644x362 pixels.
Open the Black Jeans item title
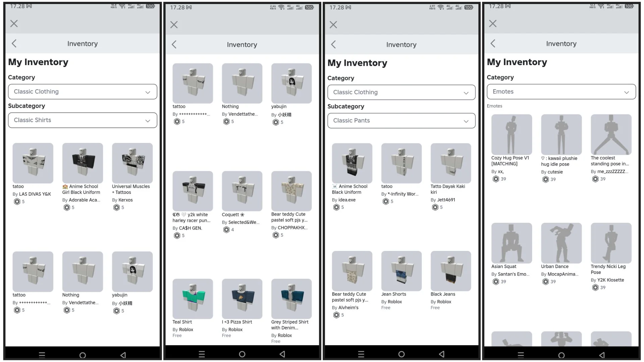pos(443,294)
